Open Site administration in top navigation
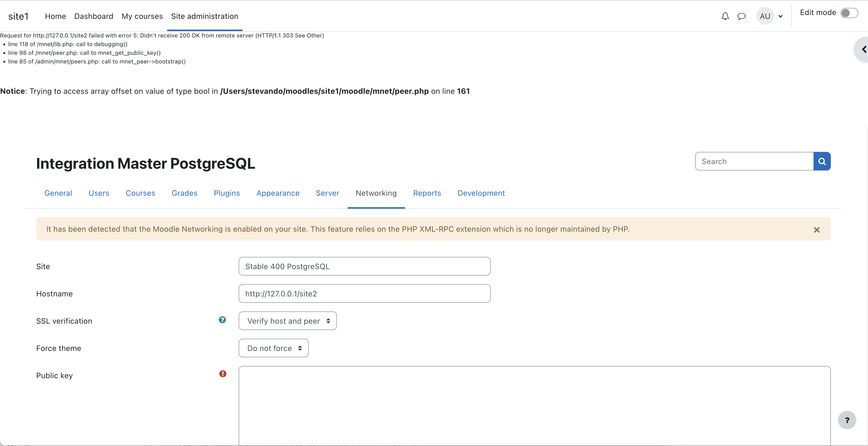Viewport: 868px width, 446px height. click(x=205, y=16)
